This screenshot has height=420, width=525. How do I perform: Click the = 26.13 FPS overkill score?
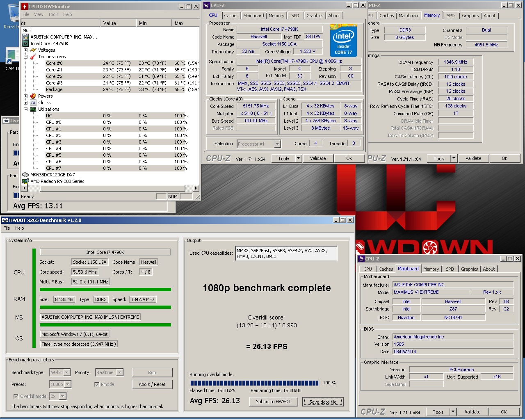[x=267, y=347]
